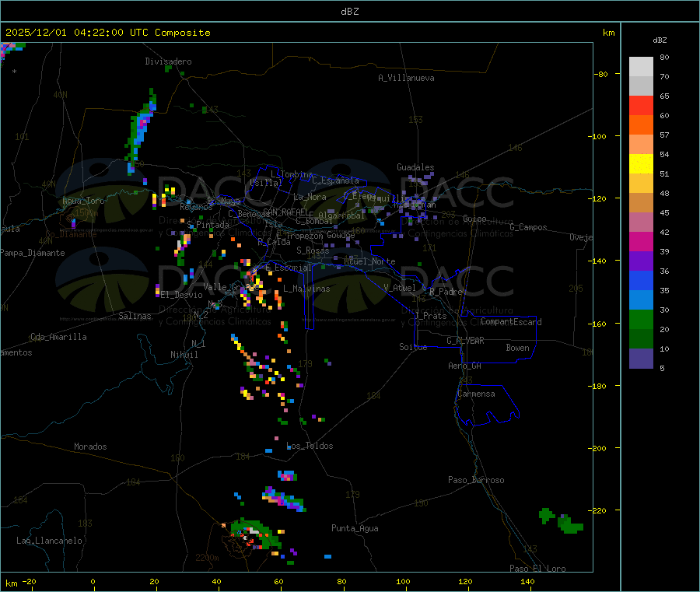Click the CompartEscard label
700x592 pixels.
pyautogui.click(x=511, y=322)
